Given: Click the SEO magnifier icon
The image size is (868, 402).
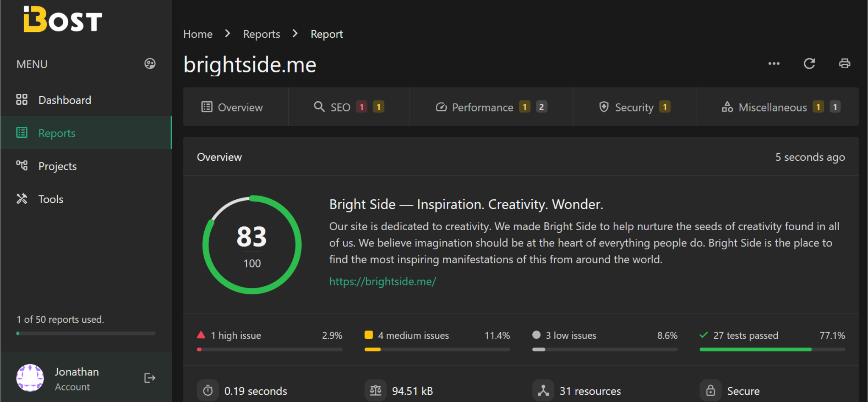Looking at the screenshot, I should click(x=319, y=106).
